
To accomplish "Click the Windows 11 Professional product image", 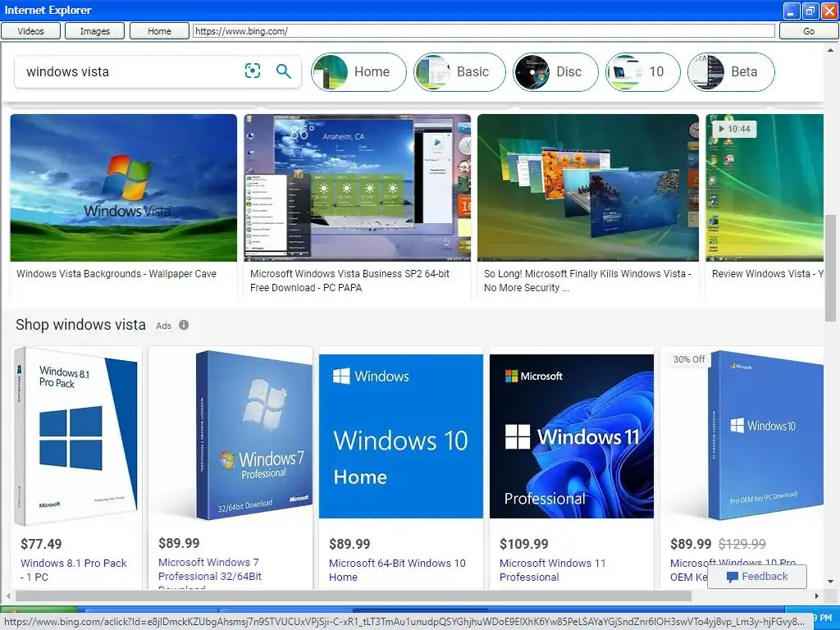I will 572,436.
